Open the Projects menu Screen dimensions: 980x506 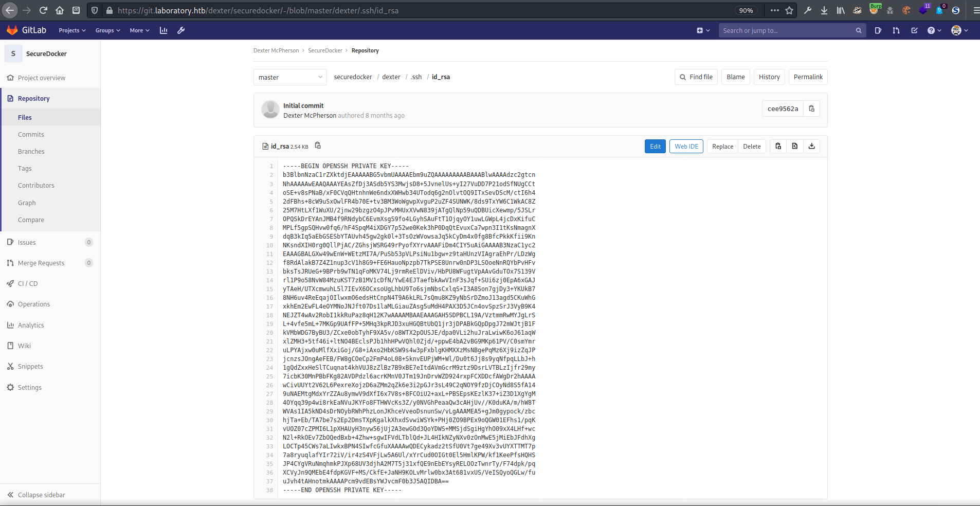[x=71, y=30]
